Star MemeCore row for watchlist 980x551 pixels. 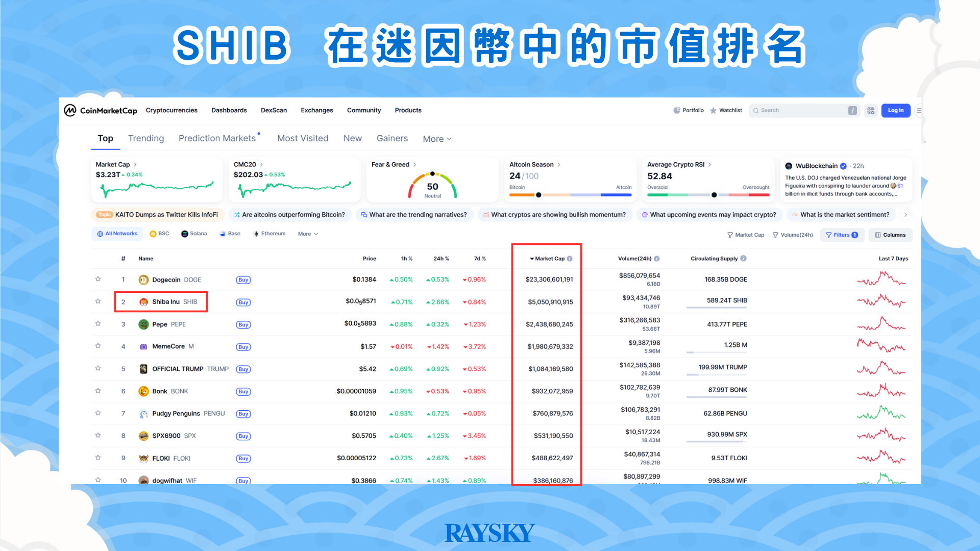pos(98,346)
